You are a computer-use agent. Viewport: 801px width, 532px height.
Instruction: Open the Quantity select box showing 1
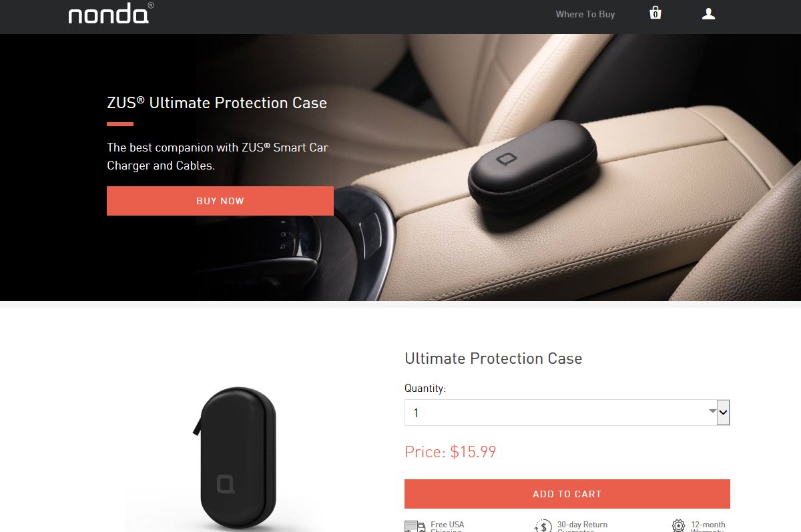click(x=567, y=413)
